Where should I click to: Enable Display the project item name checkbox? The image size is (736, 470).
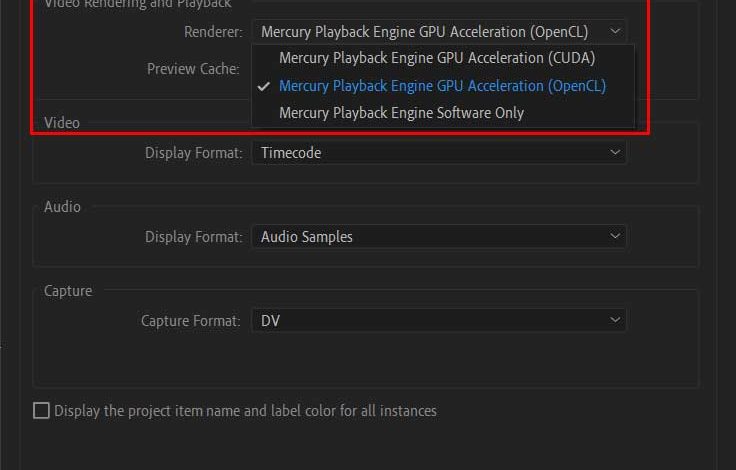pyautogui.click(x=41, y=410)
